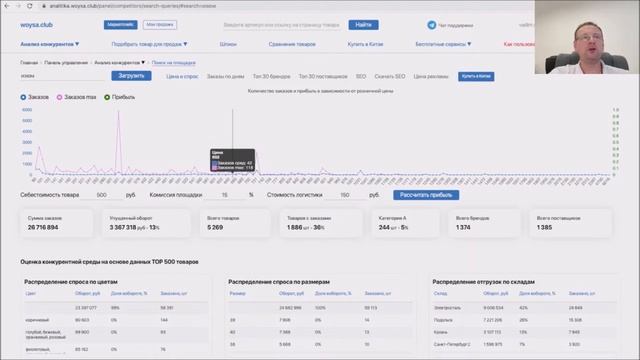Click the blue Маркетплейс button
Image resolution: width=640 pixels, height=360 pixels.
click(x=120, y=25)
